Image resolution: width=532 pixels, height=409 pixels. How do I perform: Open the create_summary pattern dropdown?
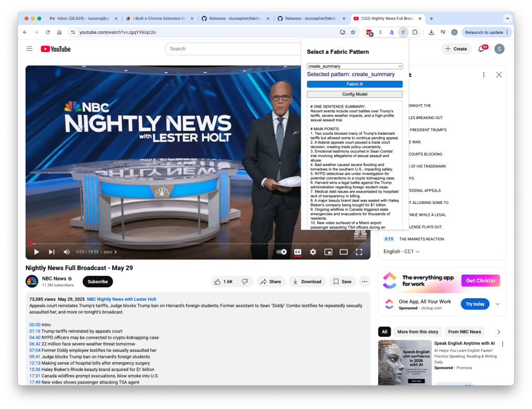click(355, 66)
